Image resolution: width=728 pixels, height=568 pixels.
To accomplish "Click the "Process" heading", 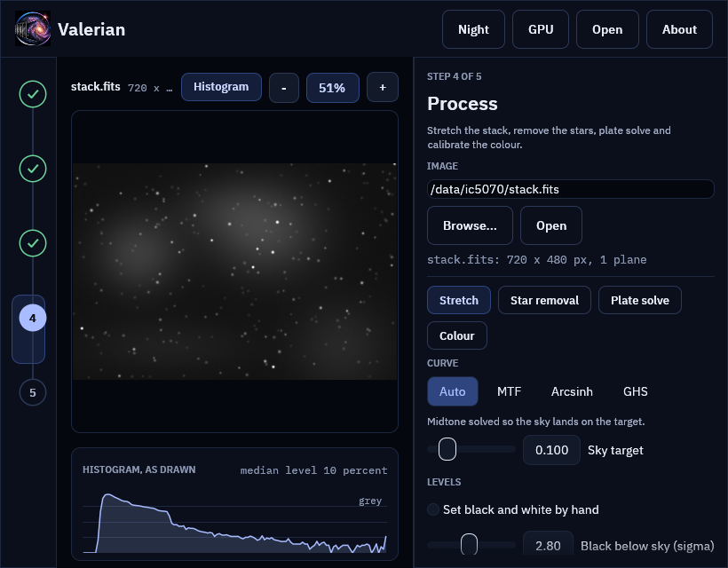I will point(463,104).
